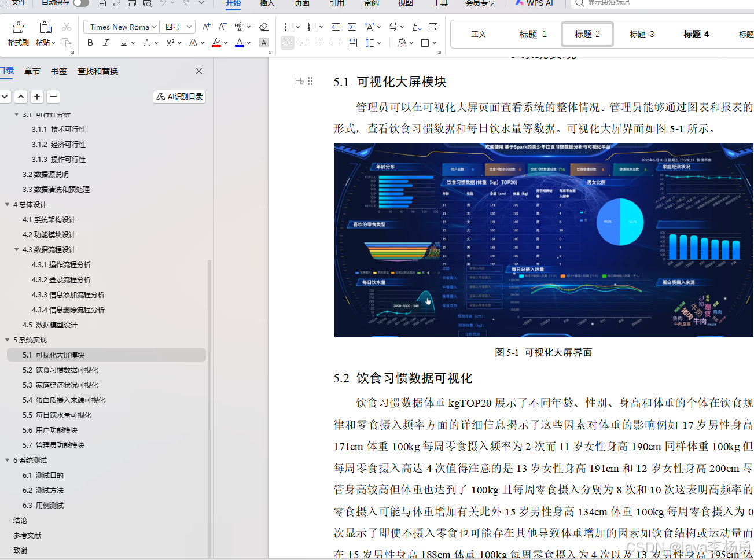Apply underline with the U button

point(123,43)
